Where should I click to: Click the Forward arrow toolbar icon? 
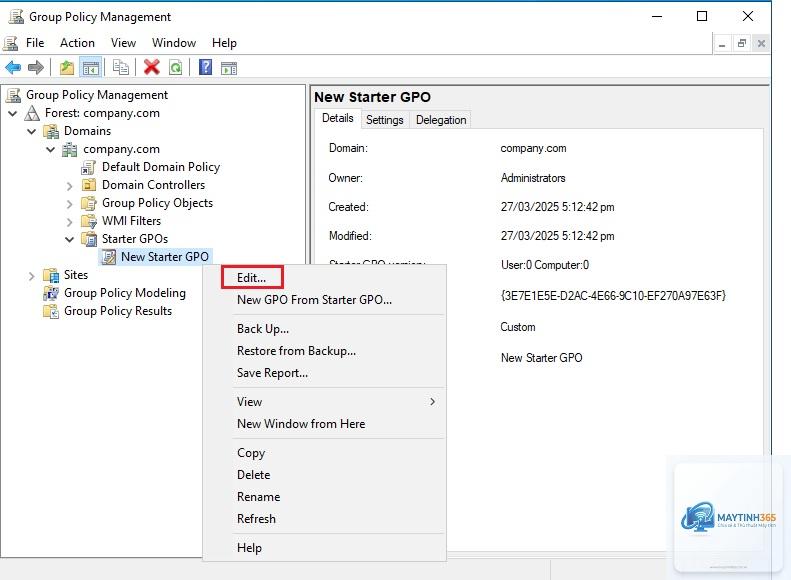click(36, 67)
